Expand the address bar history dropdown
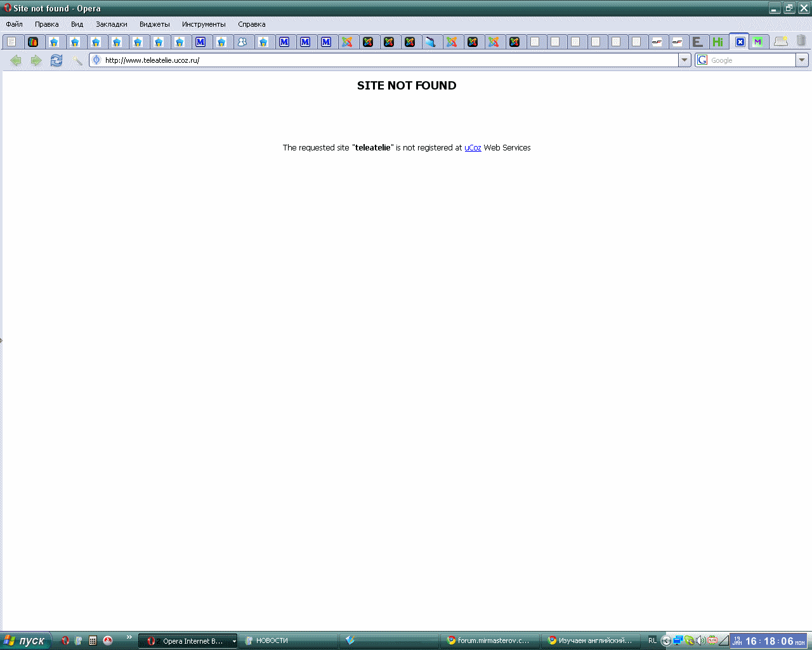 tap(684, 60)
